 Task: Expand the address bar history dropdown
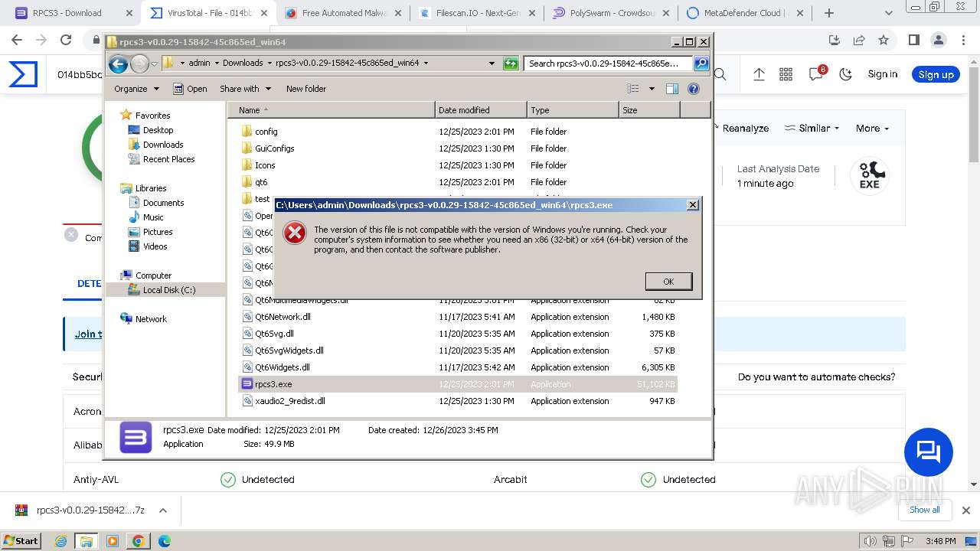pos(492,64)
